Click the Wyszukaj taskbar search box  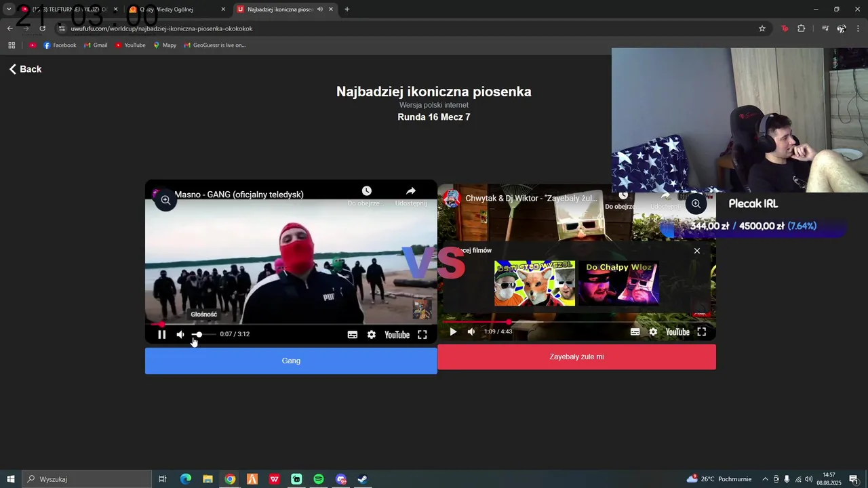tap(87, 479)
